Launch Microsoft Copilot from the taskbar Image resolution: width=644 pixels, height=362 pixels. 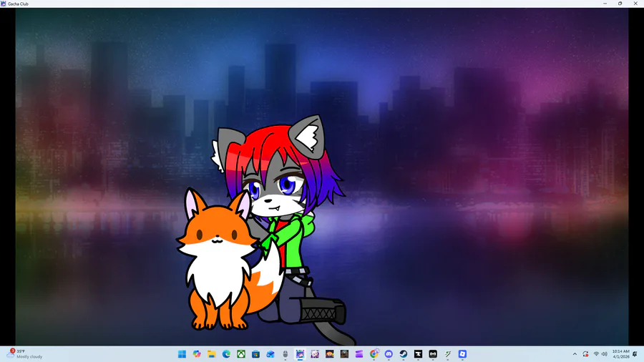coord(197,354)
